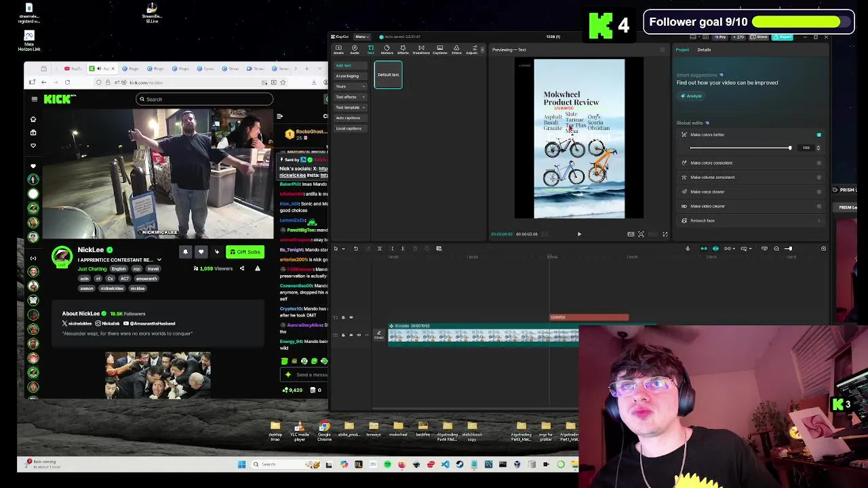Expand more CapCut toolbar tabs arrow
The image size is (868, 488).
[x=482, y=49]
